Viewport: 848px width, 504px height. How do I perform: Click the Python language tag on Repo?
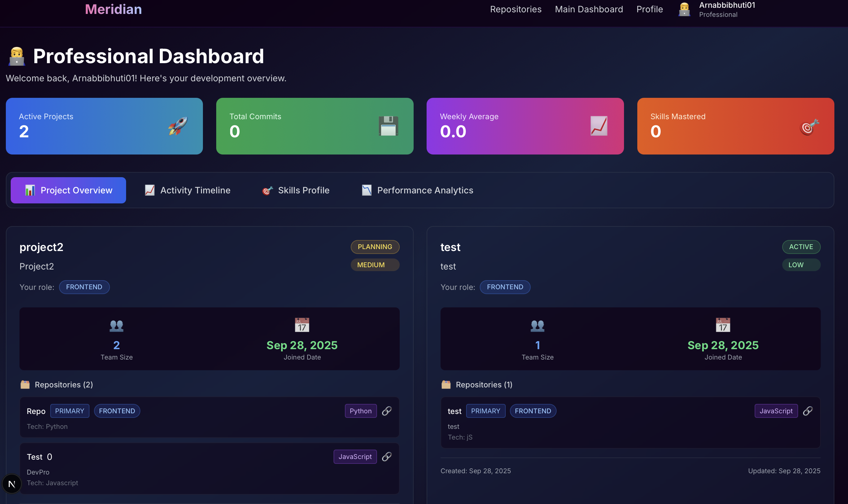(360, 411)
